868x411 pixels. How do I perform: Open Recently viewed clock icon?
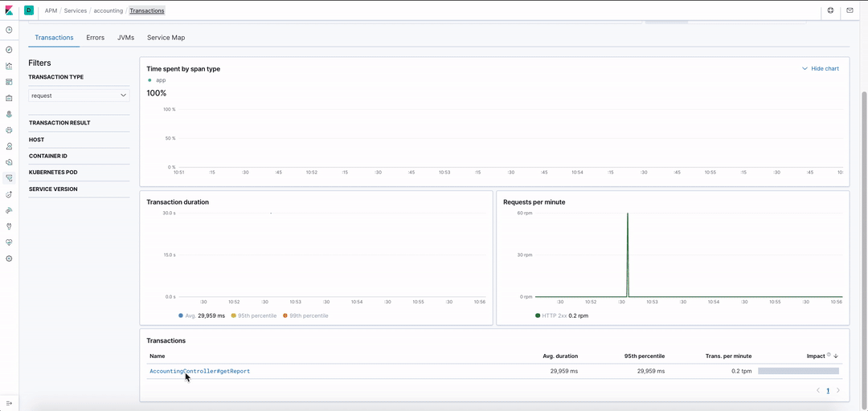coord(9,30)
